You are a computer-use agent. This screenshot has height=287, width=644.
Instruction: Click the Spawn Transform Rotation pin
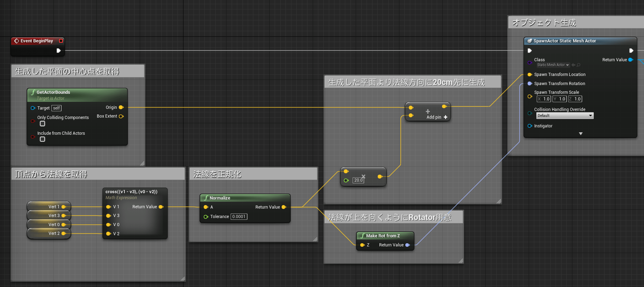tap(530, 84)
